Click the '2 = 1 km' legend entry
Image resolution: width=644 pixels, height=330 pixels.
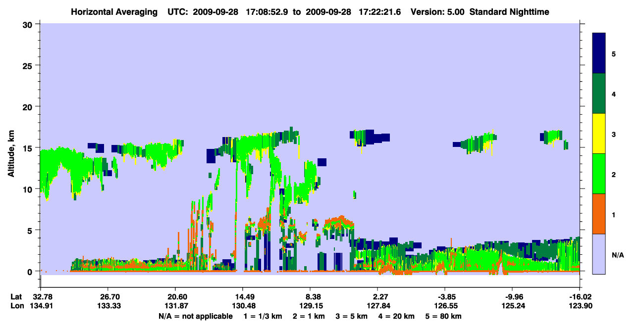pos(309,316)
